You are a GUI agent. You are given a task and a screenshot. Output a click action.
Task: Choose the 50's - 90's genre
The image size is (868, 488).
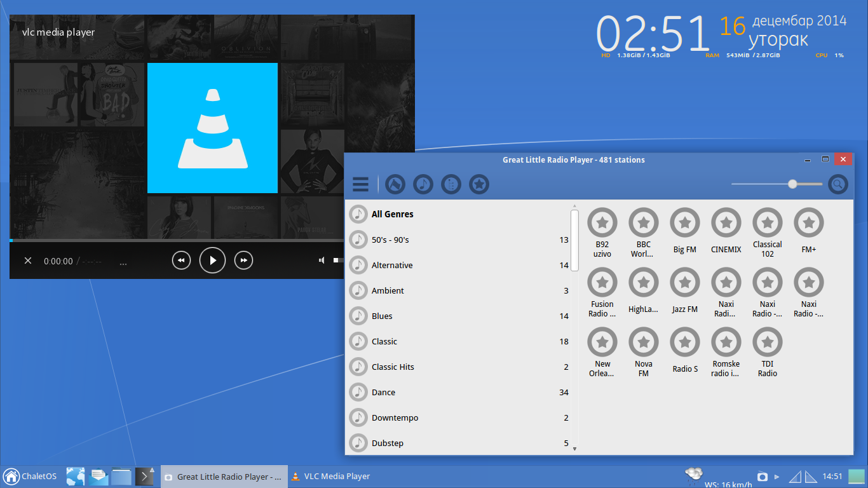coord(458,240)
